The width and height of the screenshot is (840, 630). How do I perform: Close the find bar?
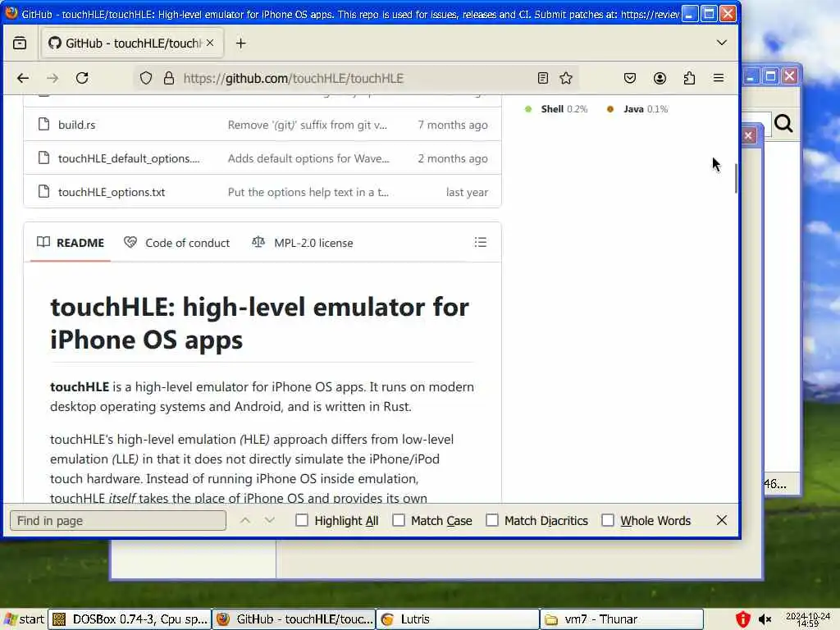(722, 520)
